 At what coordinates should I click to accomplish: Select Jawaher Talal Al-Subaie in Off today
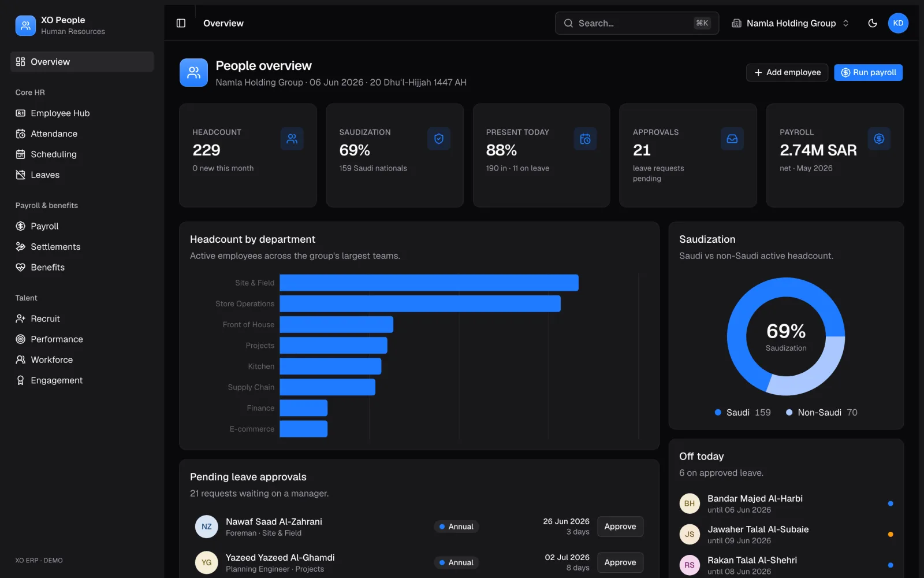click(x=786, y=535)
